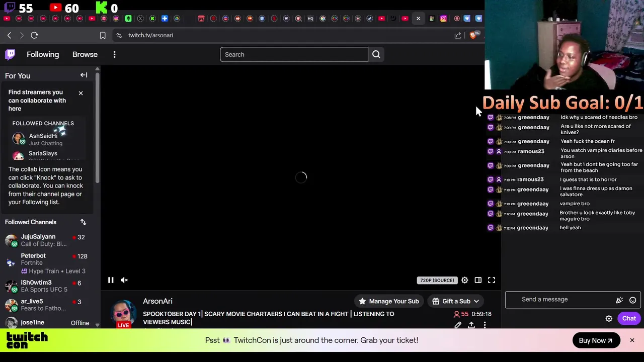This screenshot has width=644, height=362.
Task: Click browser share icon in address bar
Action: pos(458,35)
